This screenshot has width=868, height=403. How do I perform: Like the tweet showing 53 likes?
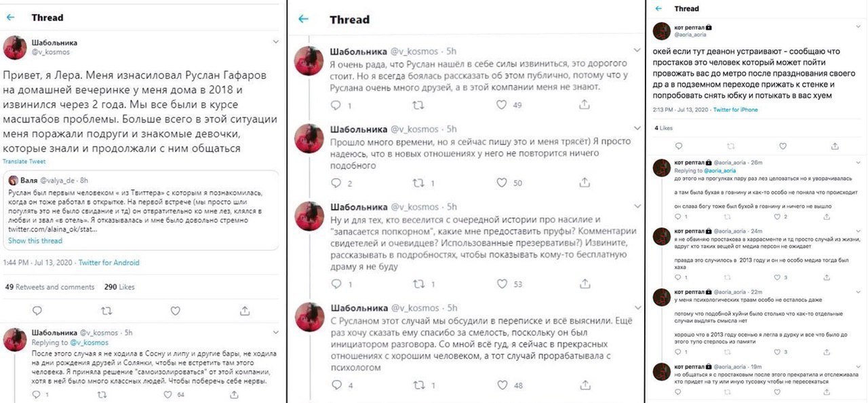pyautogui.click(x=502, y=284)
